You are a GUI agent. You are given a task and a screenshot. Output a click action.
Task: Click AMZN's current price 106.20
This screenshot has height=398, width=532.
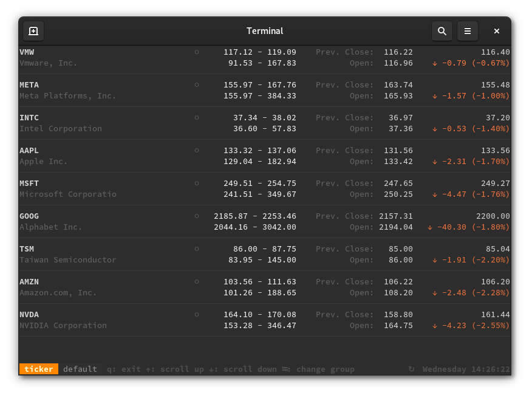496,281
